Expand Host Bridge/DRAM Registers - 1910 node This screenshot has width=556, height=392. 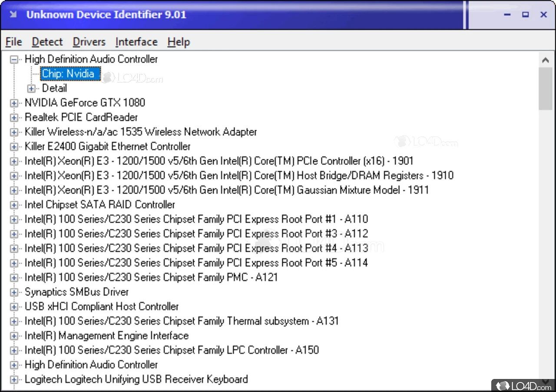point(14,176)
